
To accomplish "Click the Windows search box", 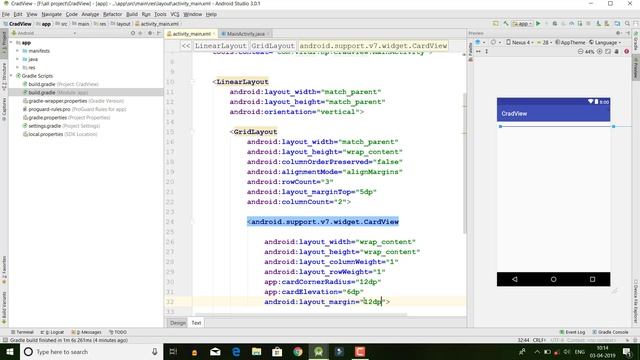I will 91,351.
